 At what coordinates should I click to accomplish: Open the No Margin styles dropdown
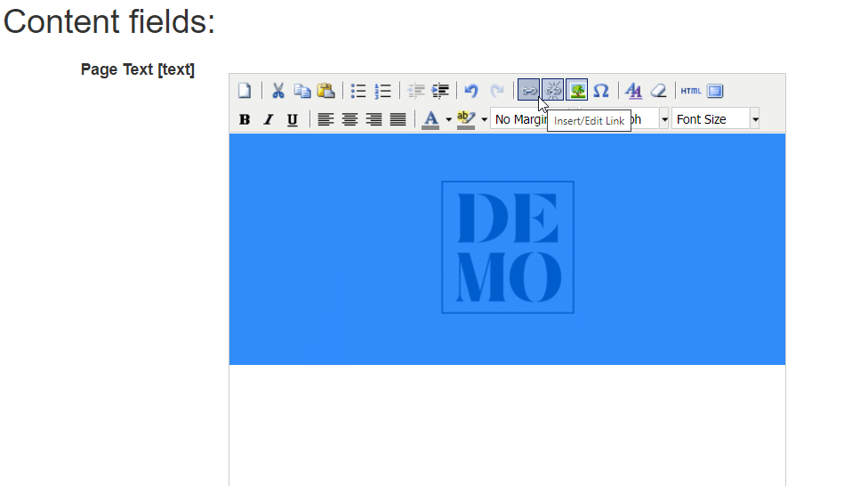[518, 119]
